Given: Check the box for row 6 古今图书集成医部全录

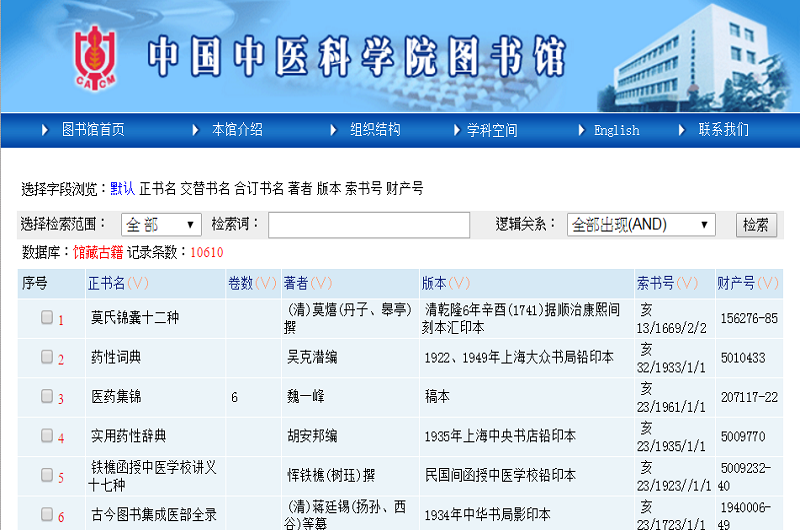Looking at the screenshot, I should pos(47,514).
